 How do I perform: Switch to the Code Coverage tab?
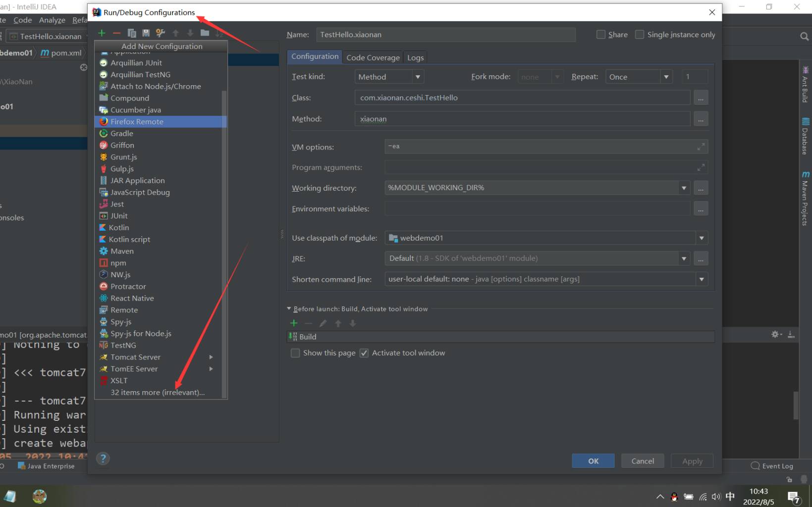point(373,57)
